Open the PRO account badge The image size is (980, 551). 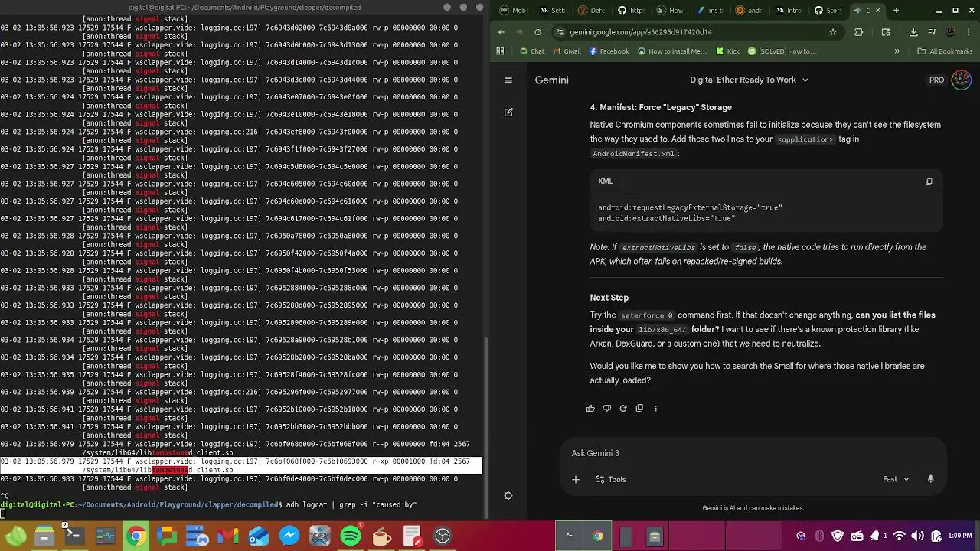[x=936, y=80]
